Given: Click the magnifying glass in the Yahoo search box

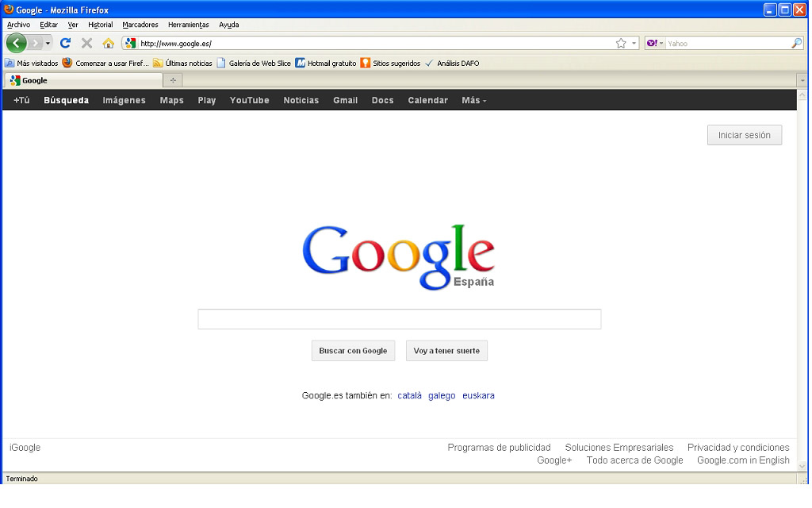Looking at the screenshot, I should [796, 44].
